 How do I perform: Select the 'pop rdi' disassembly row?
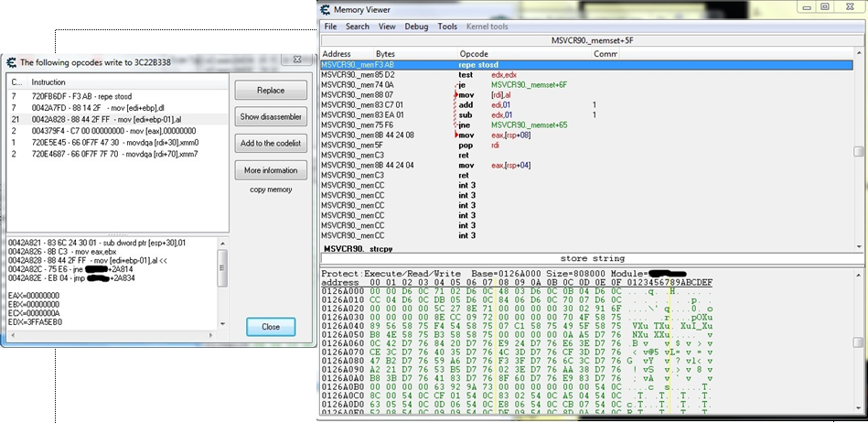pyautogui.click(x=466, y=145)
